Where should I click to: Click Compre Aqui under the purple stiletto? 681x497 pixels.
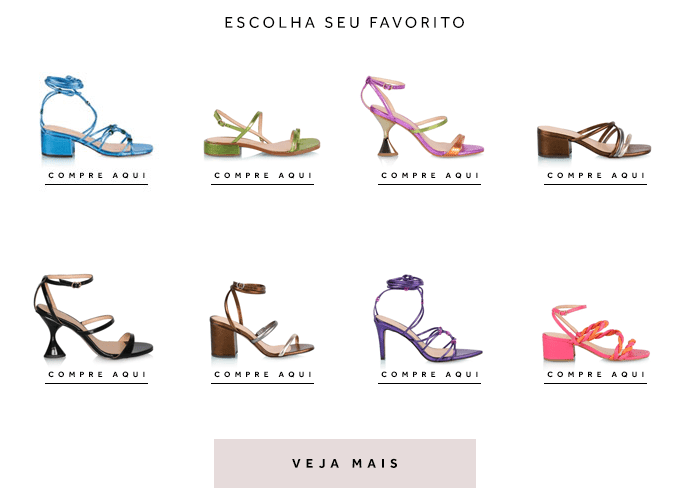[x=429, y=374]
